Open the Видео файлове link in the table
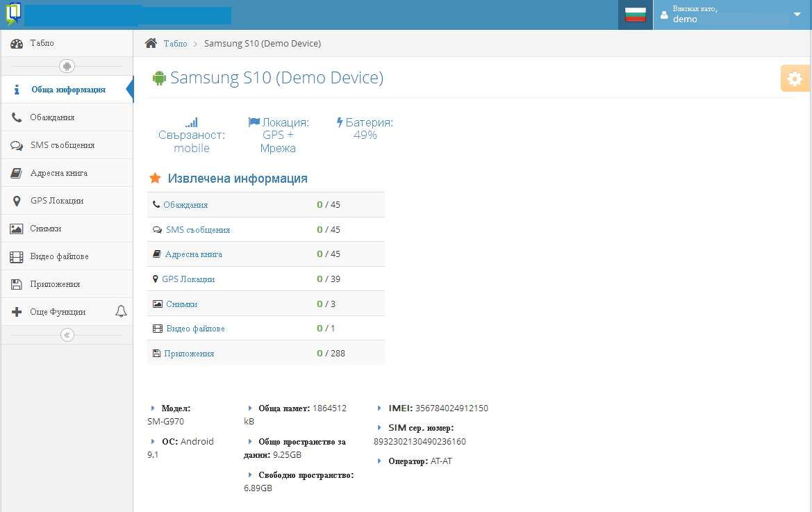812x512 pixels. click(195, 329)
